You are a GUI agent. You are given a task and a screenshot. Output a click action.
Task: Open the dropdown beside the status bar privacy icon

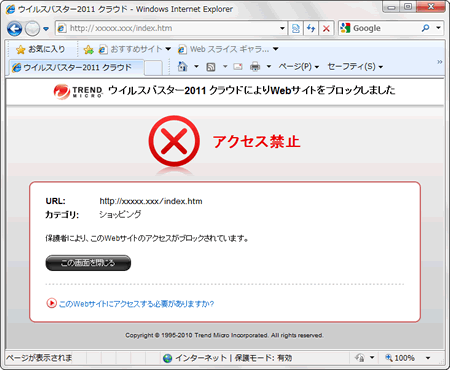click(x=372, y=358)
